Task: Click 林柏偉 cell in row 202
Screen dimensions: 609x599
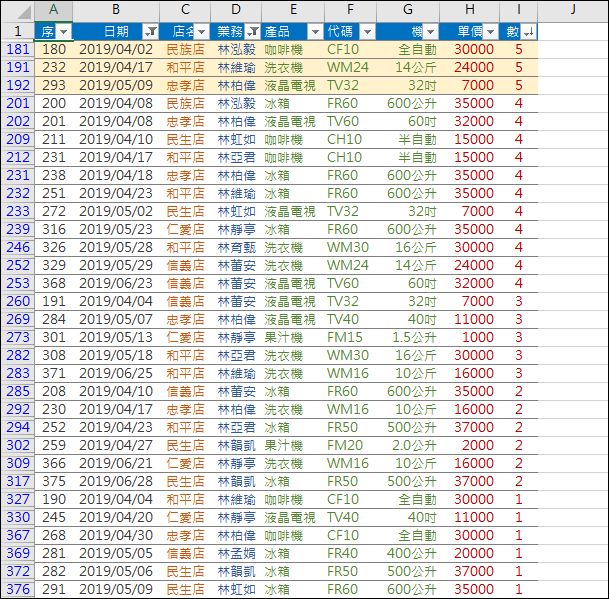Action: click(236, 122)
